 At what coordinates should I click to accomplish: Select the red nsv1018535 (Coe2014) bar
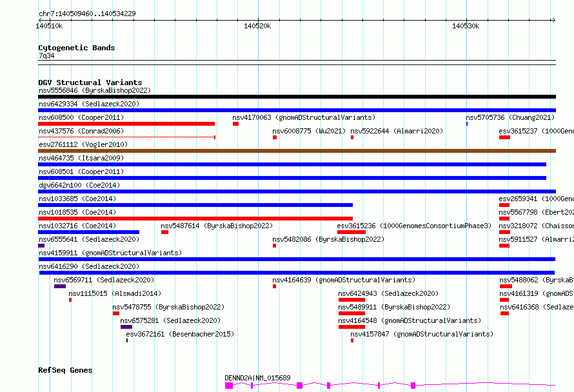(195, 219)
